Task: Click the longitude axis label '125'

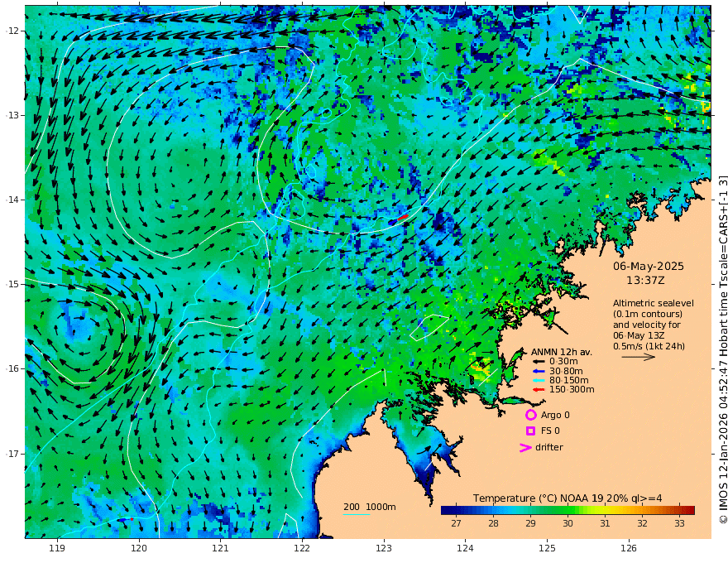Action: tap(547, 549)
